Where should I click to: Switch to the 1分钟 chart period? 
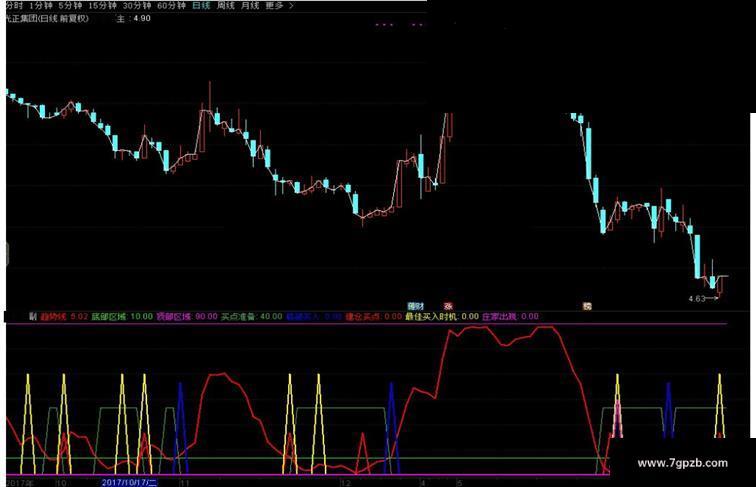40,6
